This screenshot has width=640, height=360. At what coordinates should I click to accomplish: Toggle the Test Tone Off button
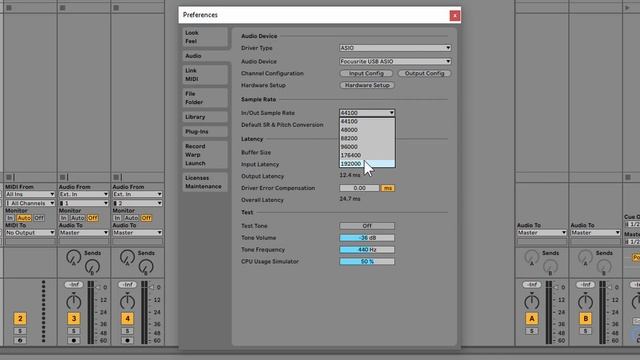click(x=367, y=226)
